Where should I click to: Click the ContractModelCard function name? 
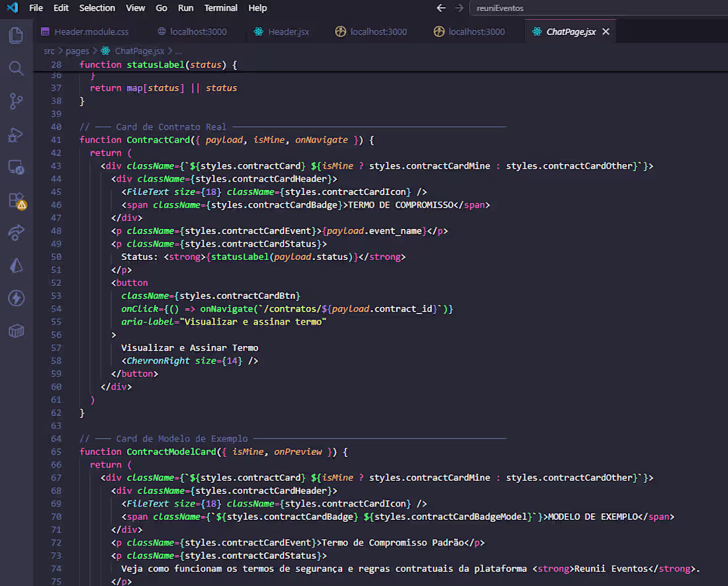(x=171, y=452)
